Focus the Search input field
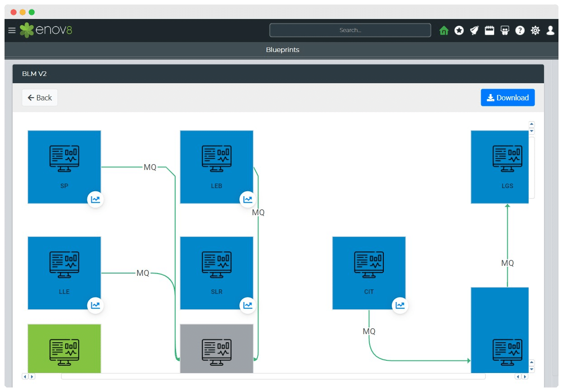 (350, 30)
